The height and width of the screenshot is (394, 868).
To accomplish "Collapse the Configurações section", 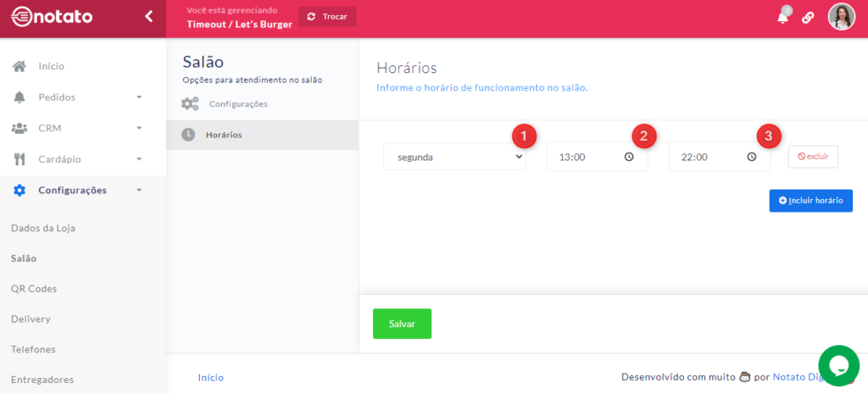I will click(x=76, y=190).
